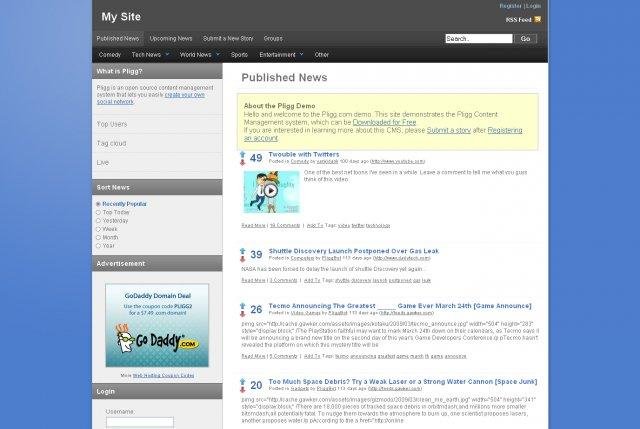
Task: Switch to the Upcoming News tab
Action: [171, 38]
